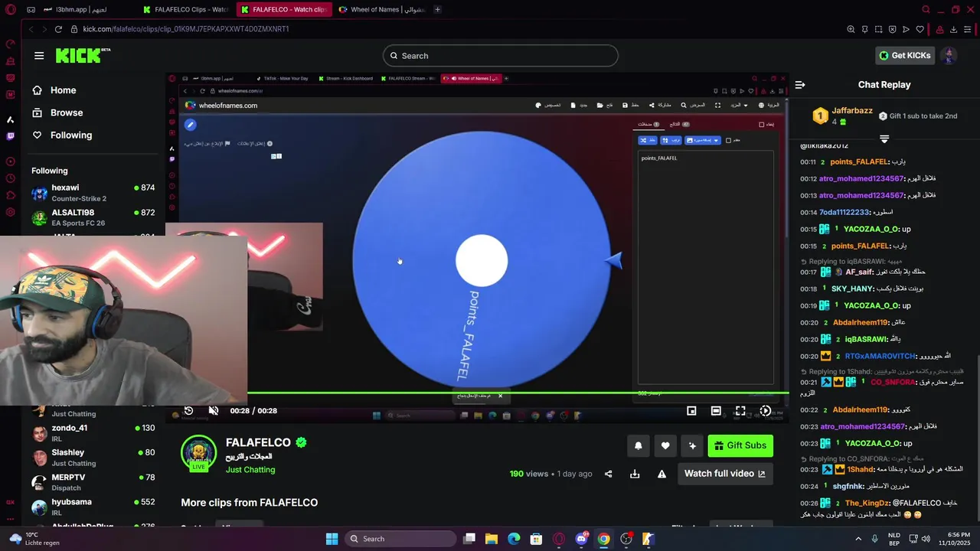Open the user profile avatar menu
The image size is (980, 551).
click(949, 55)
